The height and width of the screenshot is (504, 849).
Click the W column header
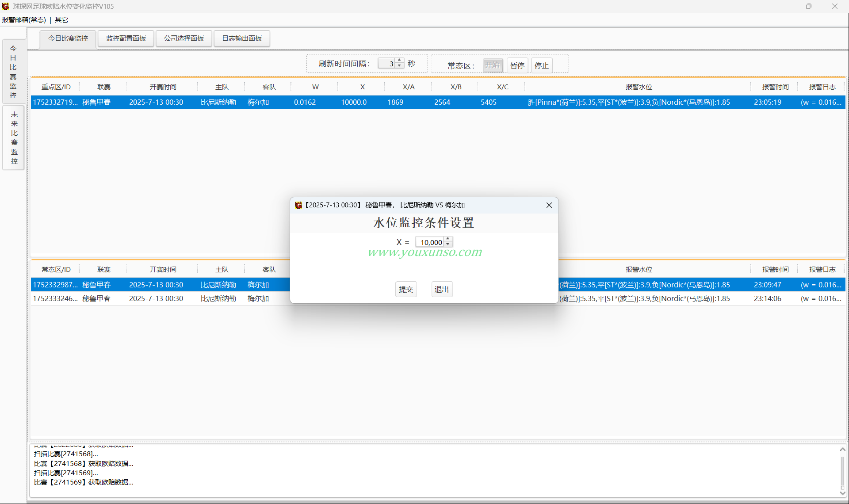click(315, 87)
